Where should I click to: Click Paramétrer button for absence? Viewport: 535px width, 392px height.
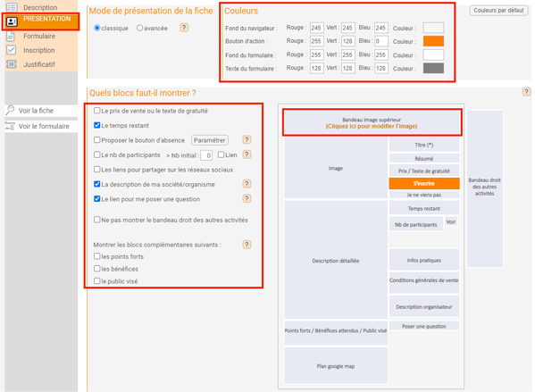(x=210, y=140)
